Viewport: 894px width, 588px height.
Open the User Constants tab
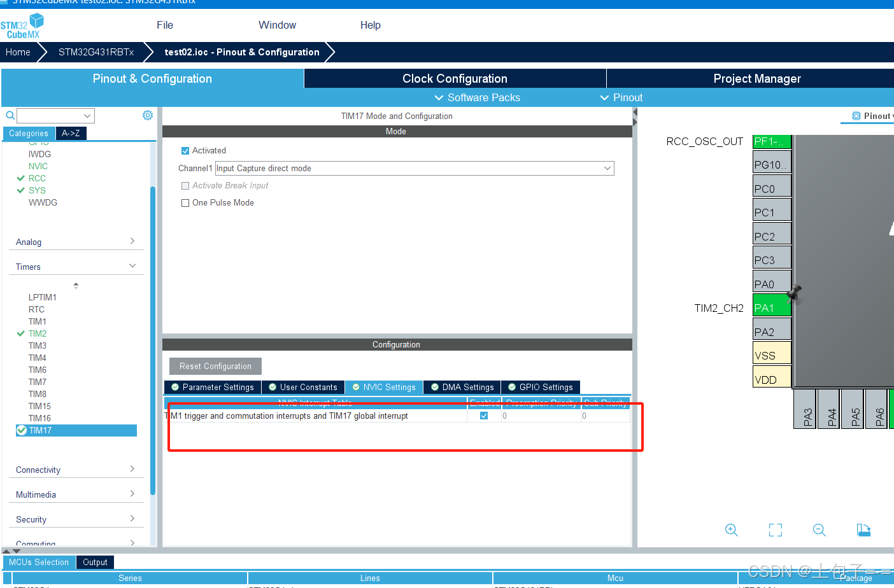pos(303,387)
